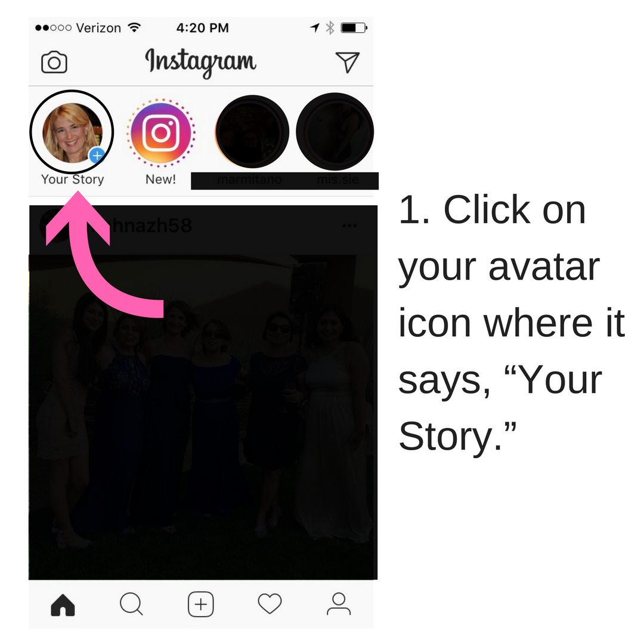Tap the Wi-Fi status icon
644x644 pixels.
134,27
